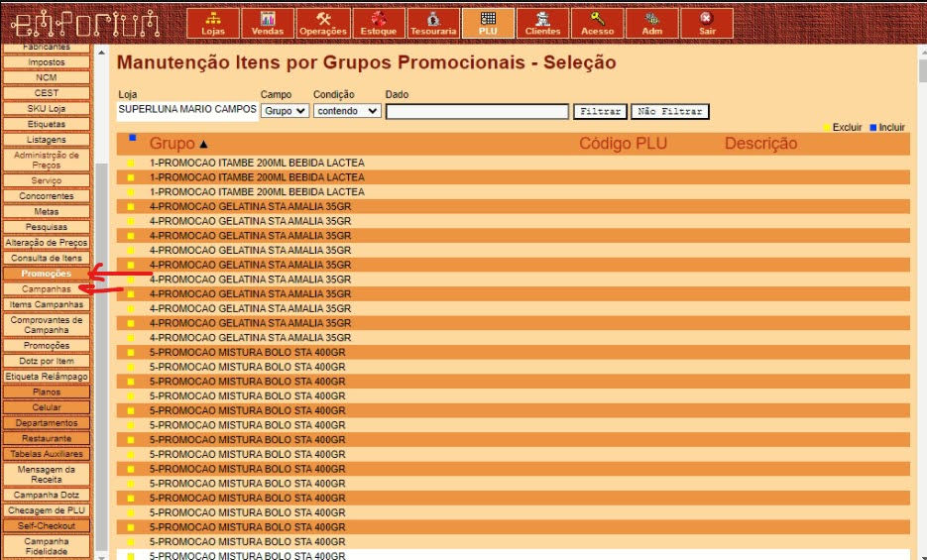Viewport: 927px width, 560px height.
Task: Open Listagens in the side menu
Action: pos(47,140)
